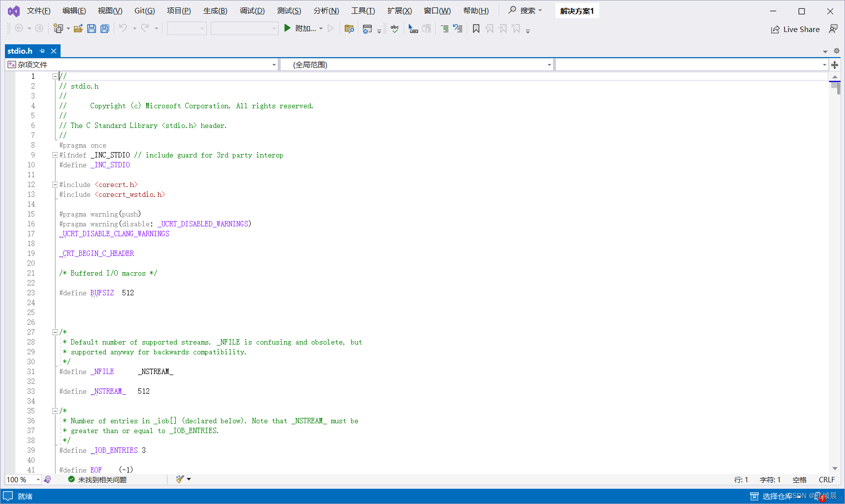The image size is (845, 504).
Task: Click the Send Feedback icon near Live Share
Action: point(833,29)
